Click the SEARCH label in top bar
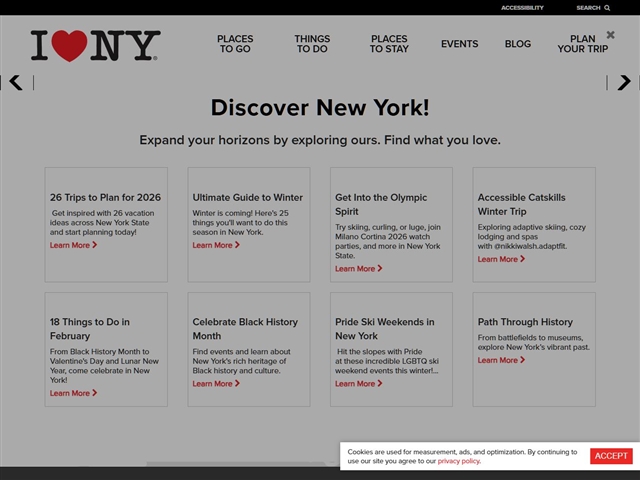The width and height of the screenshot is (640, 480). point(588,8)
